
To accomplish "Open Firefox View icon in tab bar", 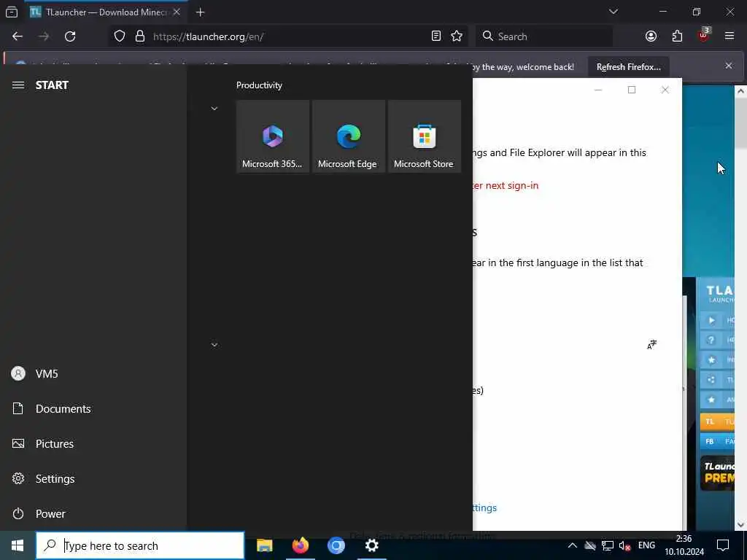I will pyautogui.click(x=12, y=12).
